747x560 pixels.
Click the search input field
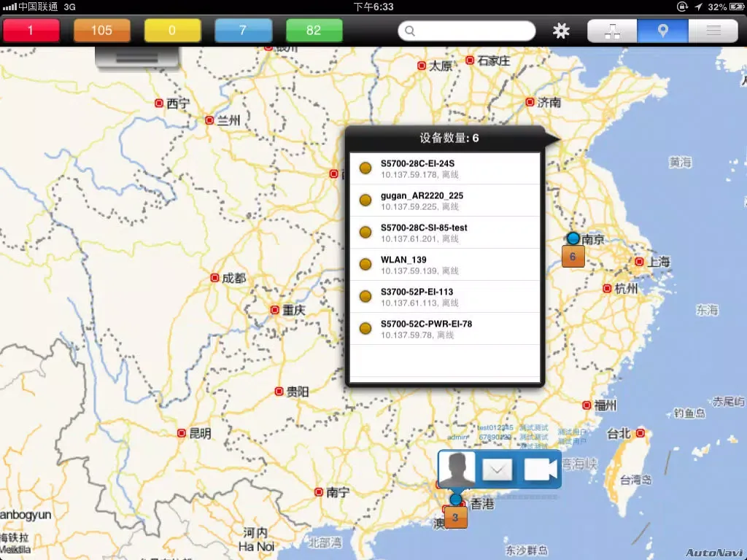click(x=467, y=31)
